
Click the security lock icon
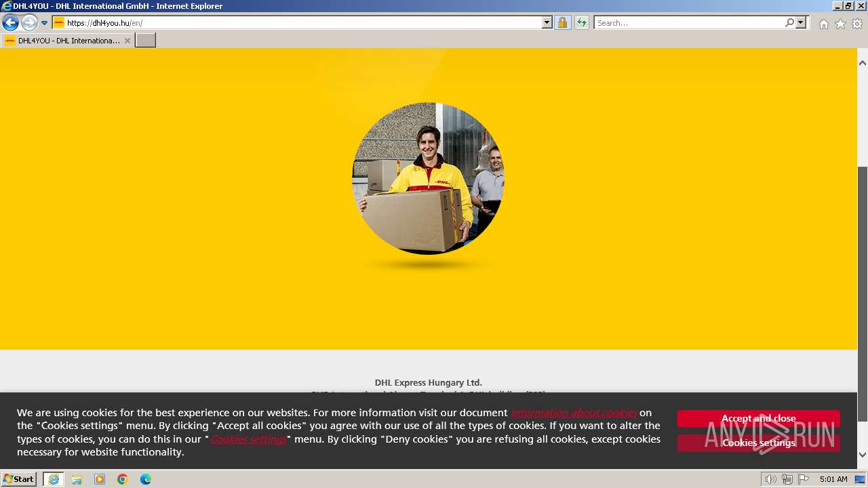coord(562,23)
